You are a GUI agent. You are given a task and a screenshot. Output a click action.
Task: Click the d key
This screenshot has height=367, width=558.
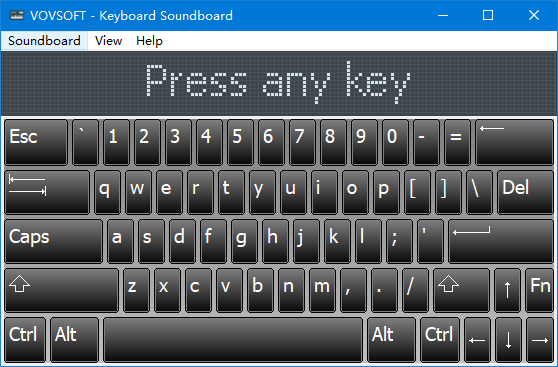182,241
